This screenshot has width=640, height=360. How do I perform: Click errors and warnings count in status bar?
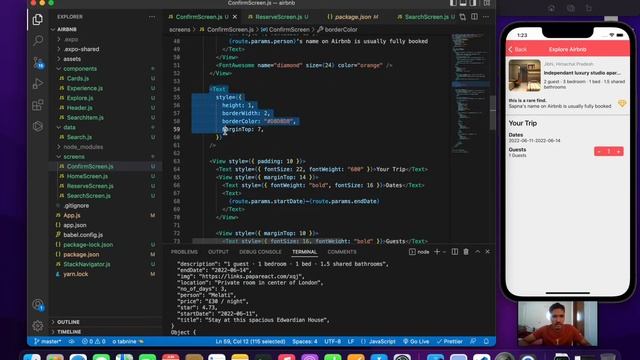point(93,341)
